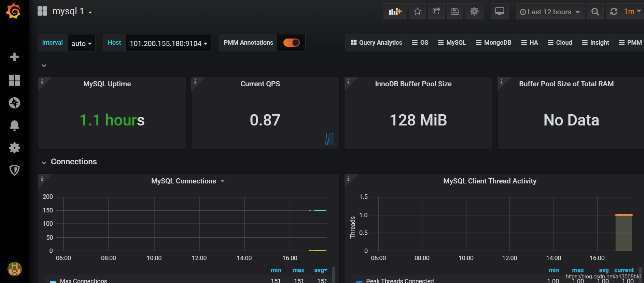The width and height of the screenshot is (644, 283).
Task: Click info icon on Buffer Pool Size of Total RAM
Action: tap(501, 81)
